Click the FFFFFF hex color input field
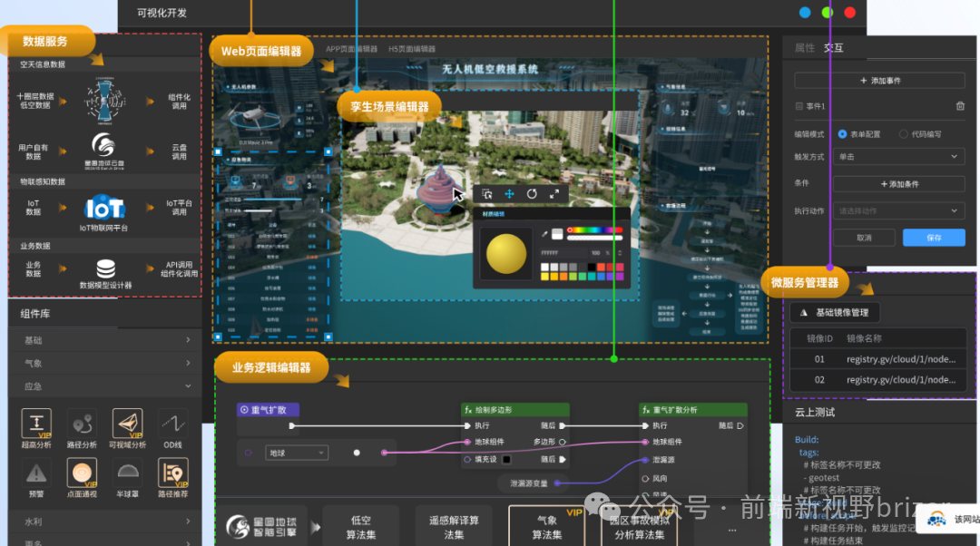Screen dimensions: 980x546 click(563, 253)
